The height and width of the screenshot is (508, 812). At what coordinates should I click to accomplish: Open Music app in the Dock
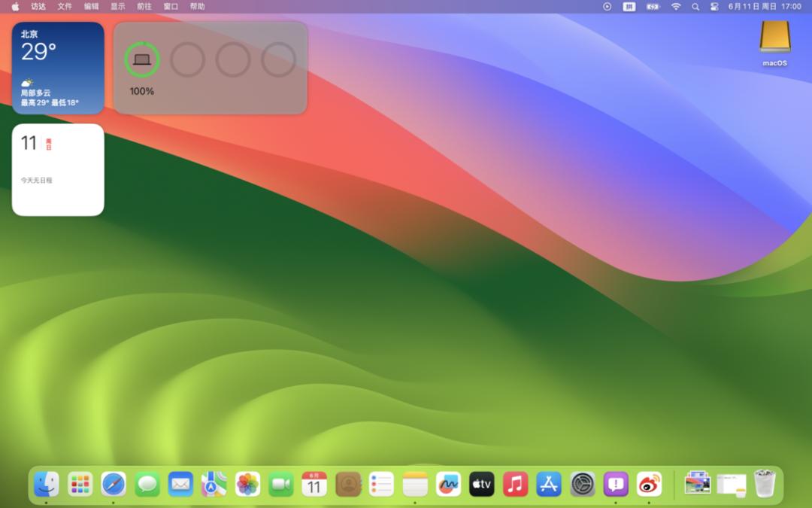point(515,484)
